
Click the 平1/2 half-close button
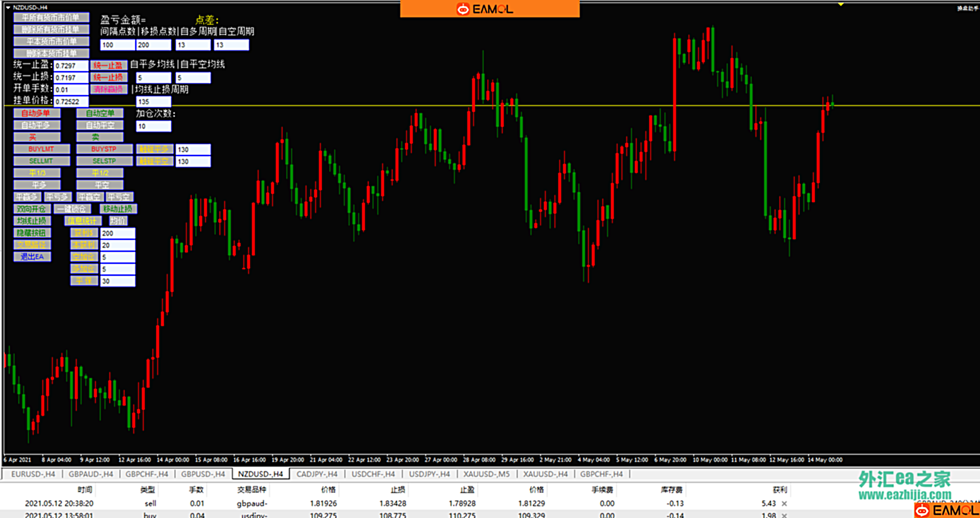[x=99, y=173]
